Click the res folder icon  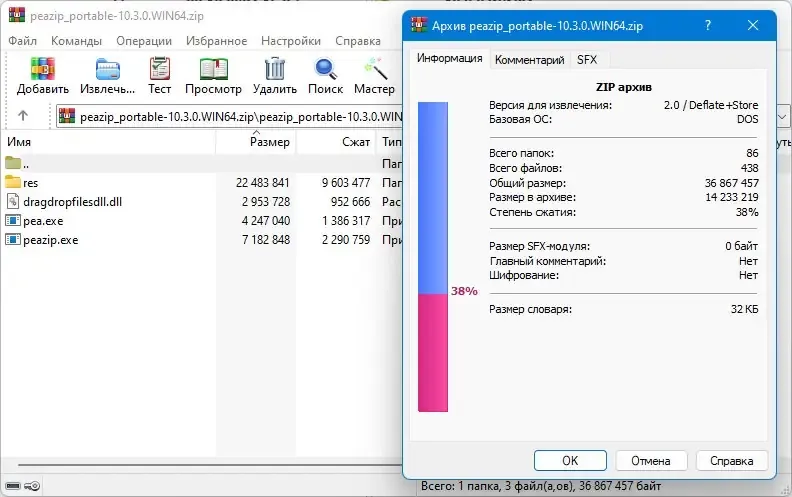pos(13,182)
